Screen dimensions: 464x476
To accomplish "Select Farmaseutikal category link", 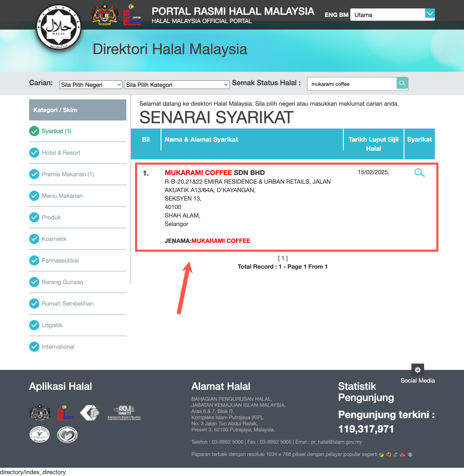I will point(60,261).
